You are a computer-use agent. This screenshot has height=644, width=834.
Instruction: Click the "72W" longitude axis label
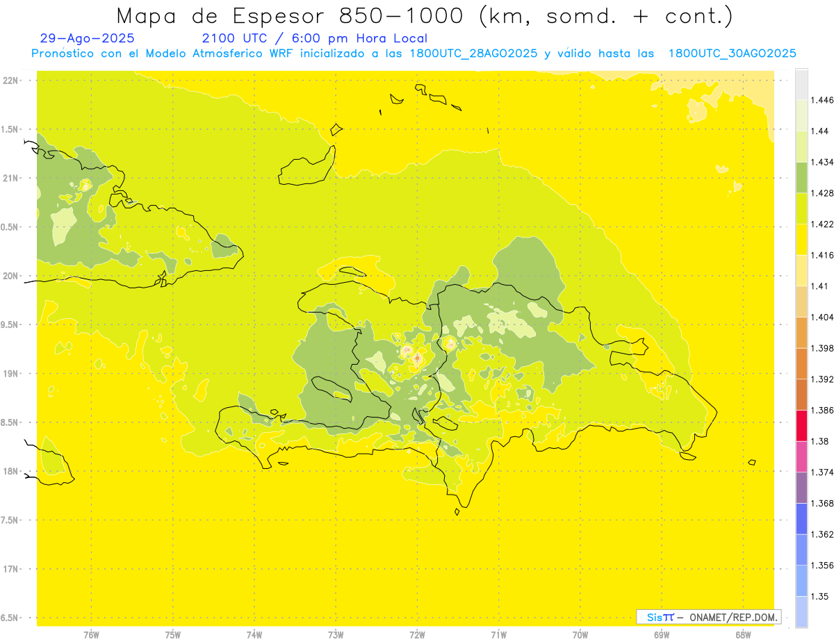point(417,634)
